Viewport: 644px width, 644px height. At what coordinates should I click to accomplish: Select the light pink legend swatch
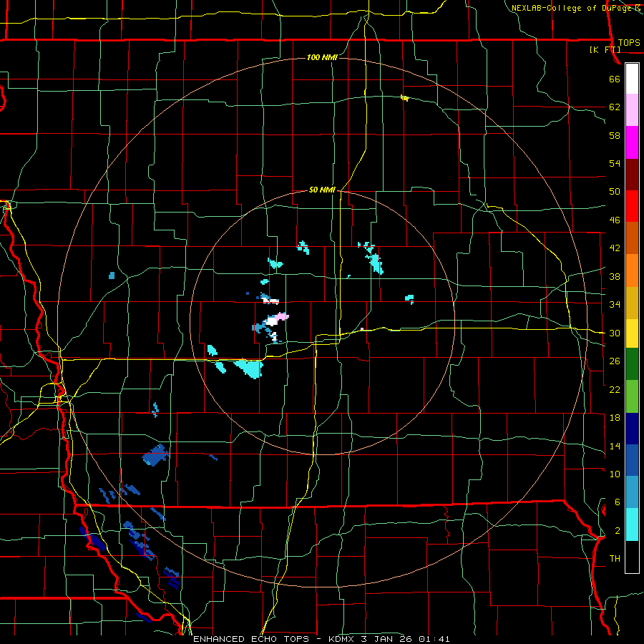click(632, 110)
